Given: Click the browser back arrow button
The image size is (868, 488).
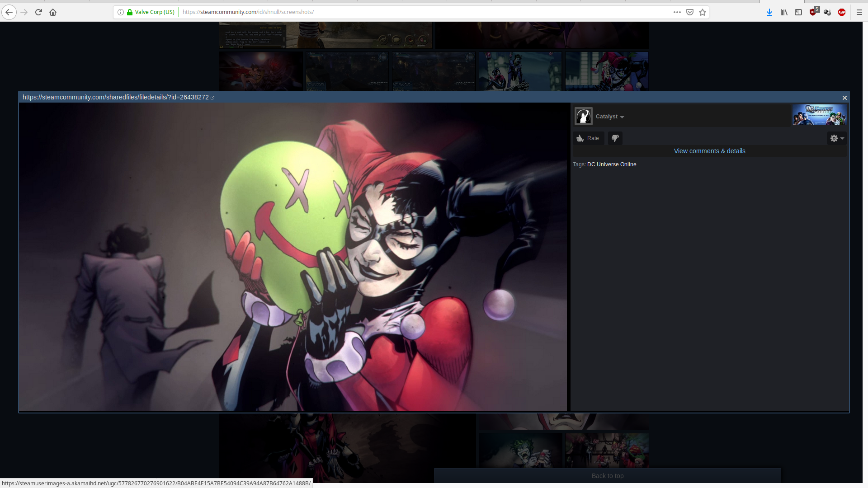Looking at the screenshot, I should tap(9, 12).
